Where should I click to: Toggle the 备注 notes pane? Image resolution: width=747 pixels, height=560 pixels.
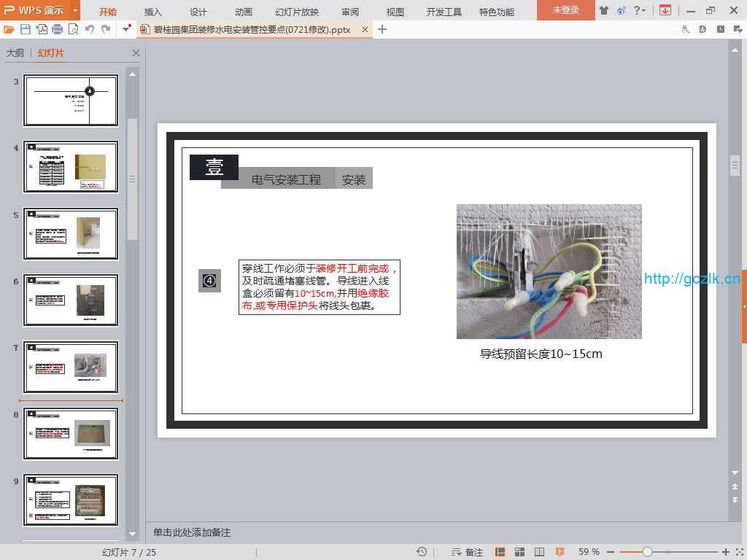[468, 552]
